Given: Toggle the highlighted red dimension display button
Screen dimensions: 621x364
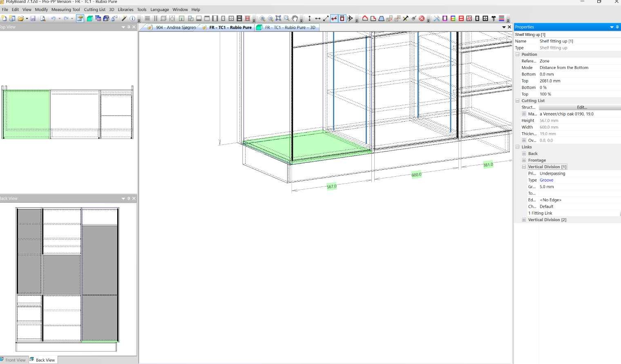Looking at the screenshot, I should coord(334,18).
